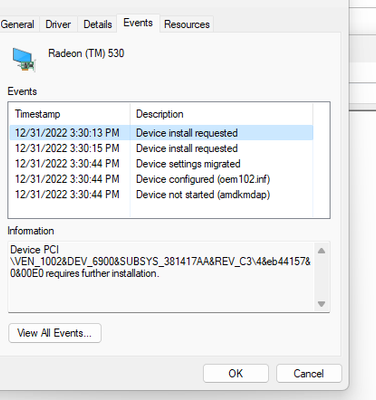Dismiss the dialog with the Cancel button
Viewport: 376px width, 400px height.
tap(309, 373)
